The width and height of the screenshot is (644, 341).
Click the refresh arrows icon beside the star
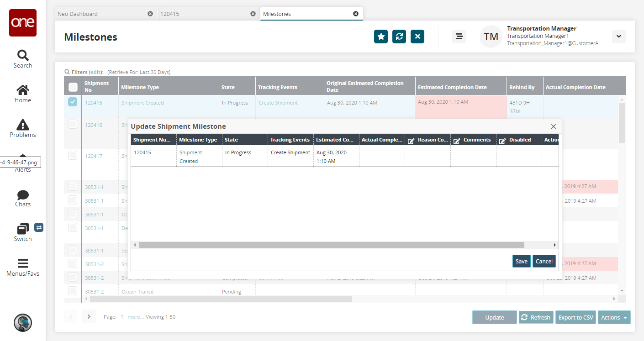tap(399, 37)
